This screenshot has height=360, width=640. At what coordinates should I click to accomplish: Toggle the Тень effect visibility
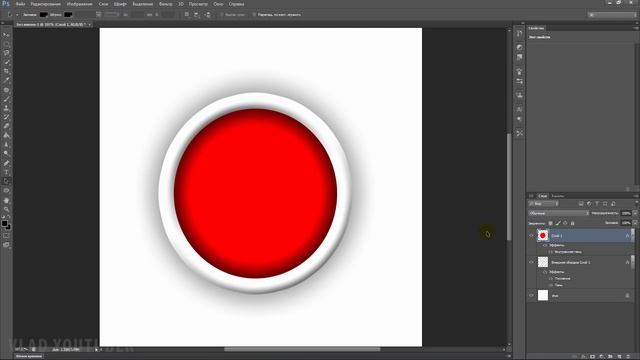551,285
